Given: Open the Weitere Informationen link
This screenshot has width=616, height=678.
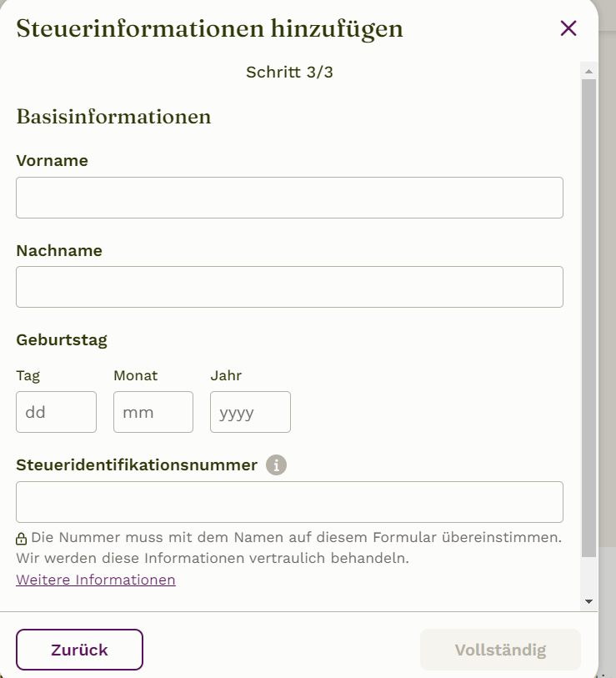Looking at the screenshot, I should 96,580.
